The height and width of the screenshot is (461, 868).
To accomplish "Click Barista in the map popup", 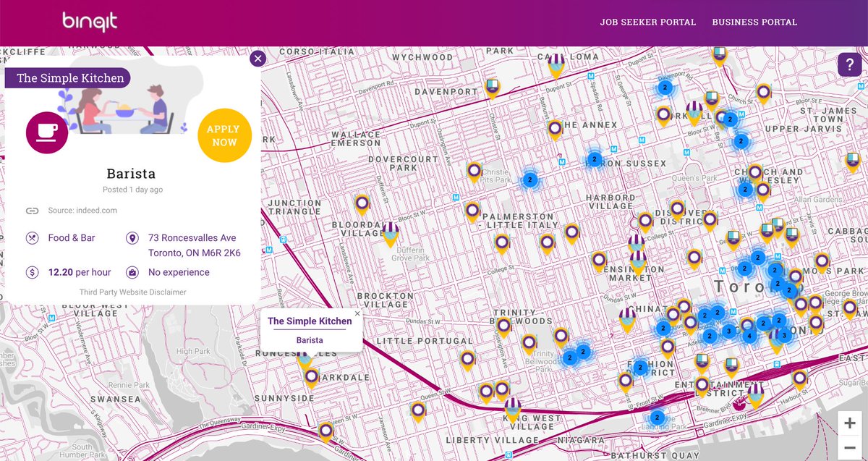I will coord(310,340).
